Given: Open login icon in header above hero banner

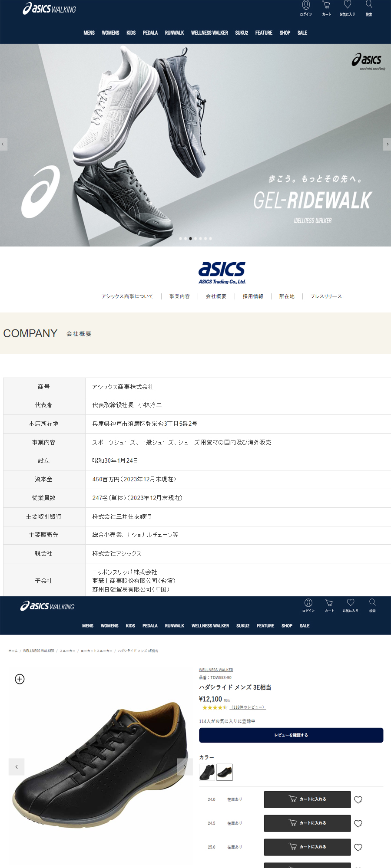Looking at the screenshot, I should 306,8.
